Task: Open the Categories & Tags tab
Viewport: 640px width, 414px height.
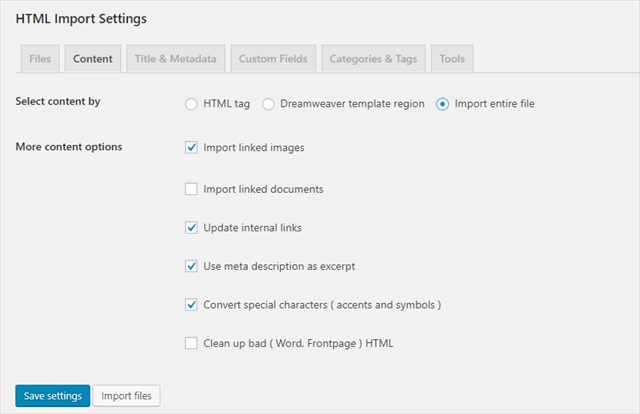Action: (373, 59)
